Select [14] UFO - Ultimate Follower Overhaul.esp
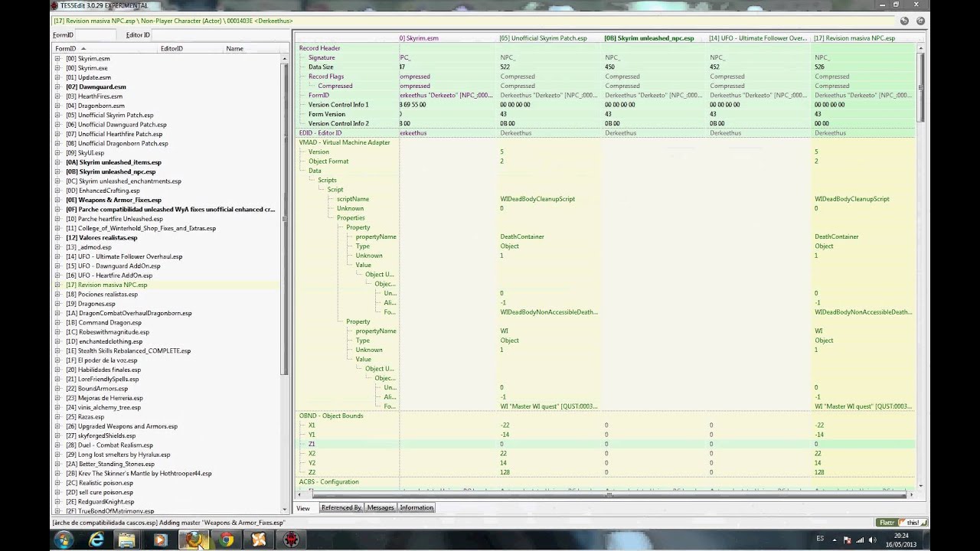 [124, 256]
